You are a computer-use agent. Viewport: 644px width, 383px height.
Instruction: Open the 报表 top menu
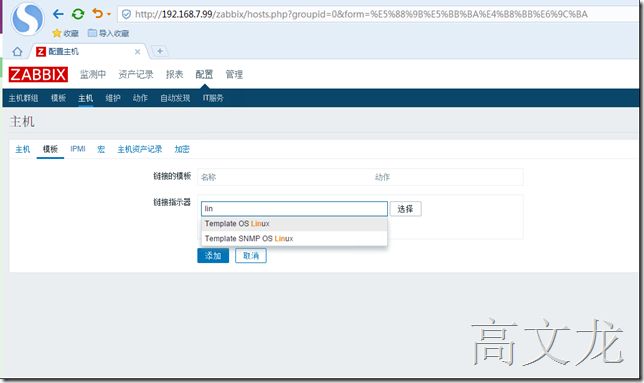point(175,75)
